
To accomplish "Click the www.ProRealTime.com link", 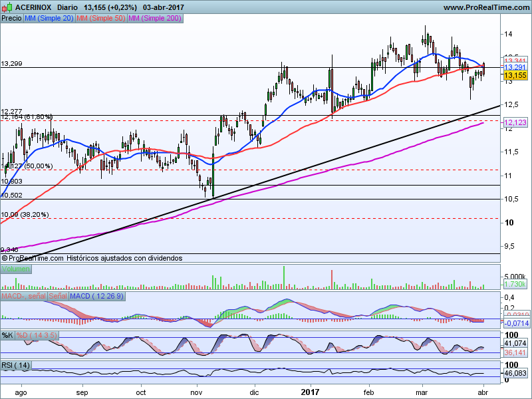I will [486, 7].
